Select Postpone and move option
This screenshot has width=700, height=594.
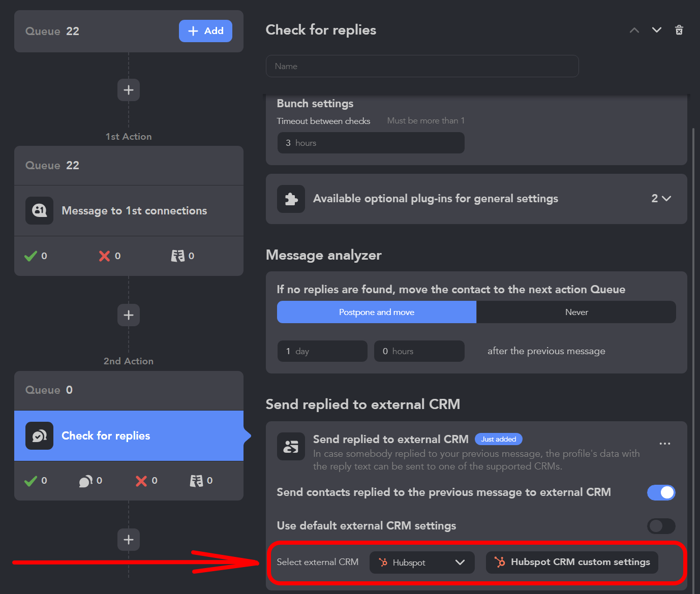click(x=377, y=312)
